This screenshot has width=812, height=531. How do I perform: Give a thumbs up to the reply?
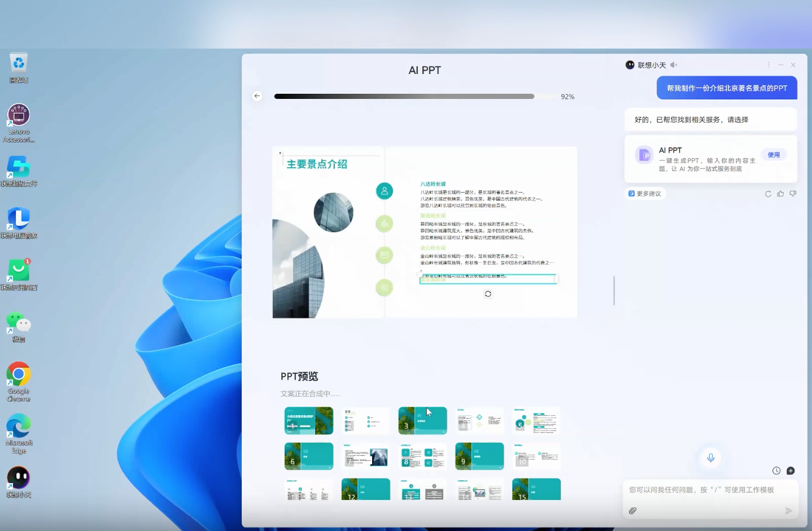780,194
